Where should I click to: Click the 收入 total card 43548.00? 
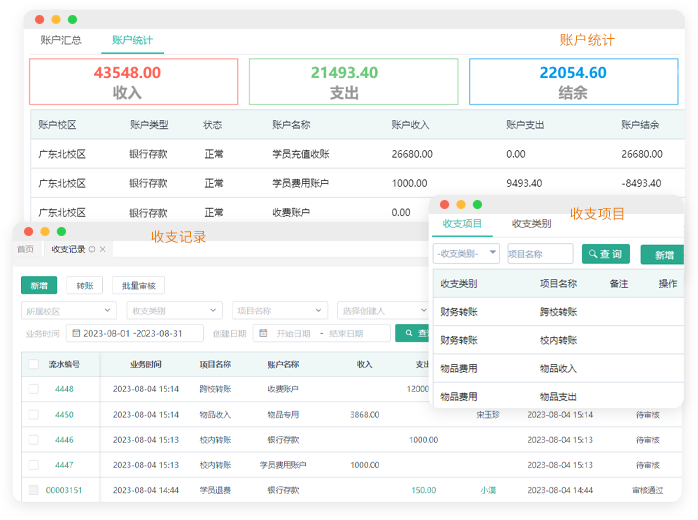pyautogui.click(x=134, y=82)
